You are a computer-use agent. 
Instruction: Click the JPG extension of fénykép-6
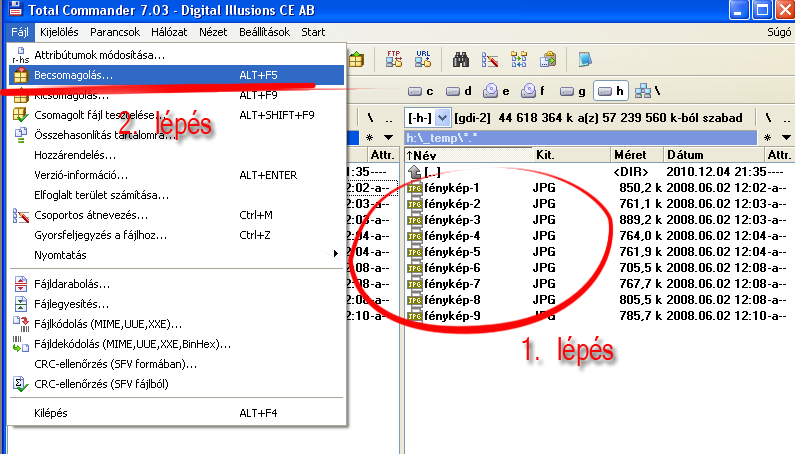point(544,268)
